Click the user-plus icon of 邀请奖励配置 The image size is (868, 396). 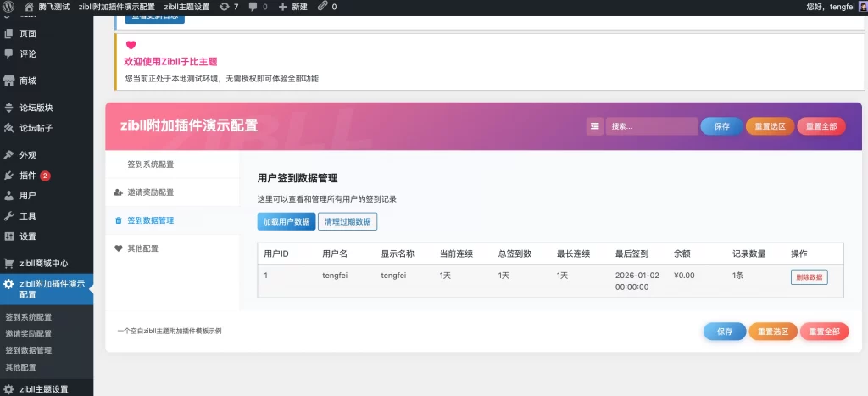[x=118, y=192]
